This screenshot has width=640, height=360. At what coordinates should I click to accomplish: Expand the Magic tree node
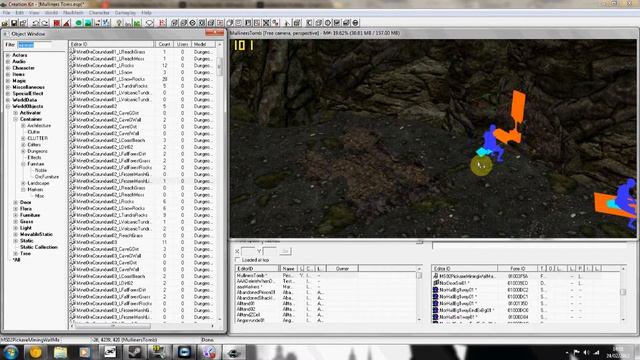[8, 81]
